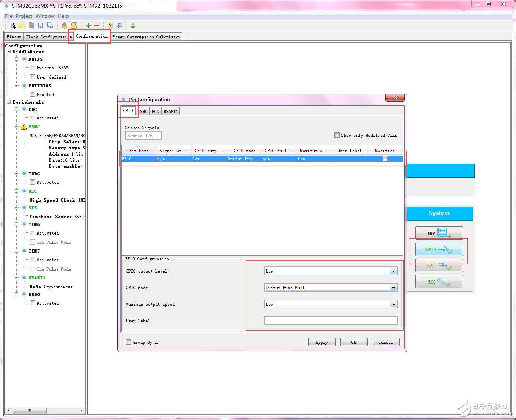
Task: Tick the WWDG Activated checkbox
Action: coord(33,303)
